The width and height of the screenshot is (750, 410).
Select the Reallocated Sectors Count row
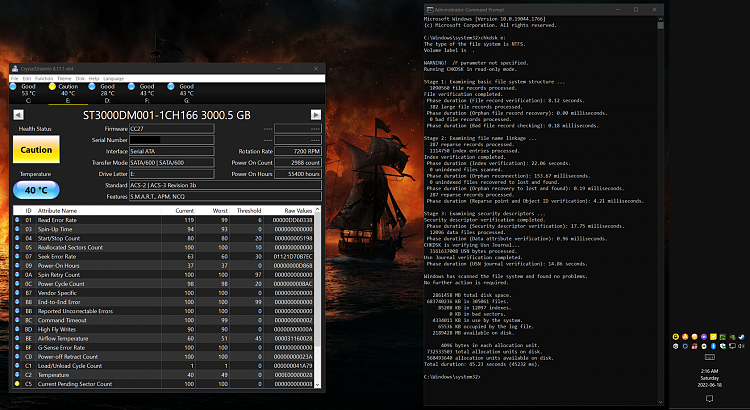(164, 247)
